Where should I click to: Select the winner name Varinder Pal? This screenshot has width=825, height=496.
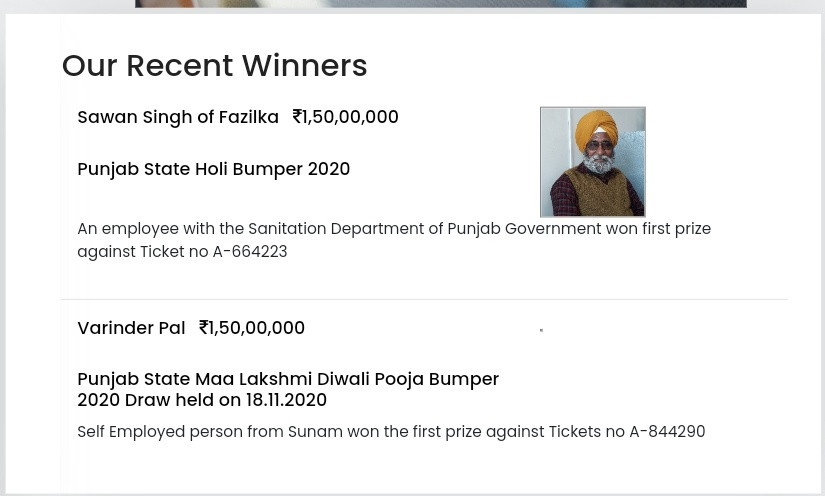pyautogui.click(x=131, y=328)
